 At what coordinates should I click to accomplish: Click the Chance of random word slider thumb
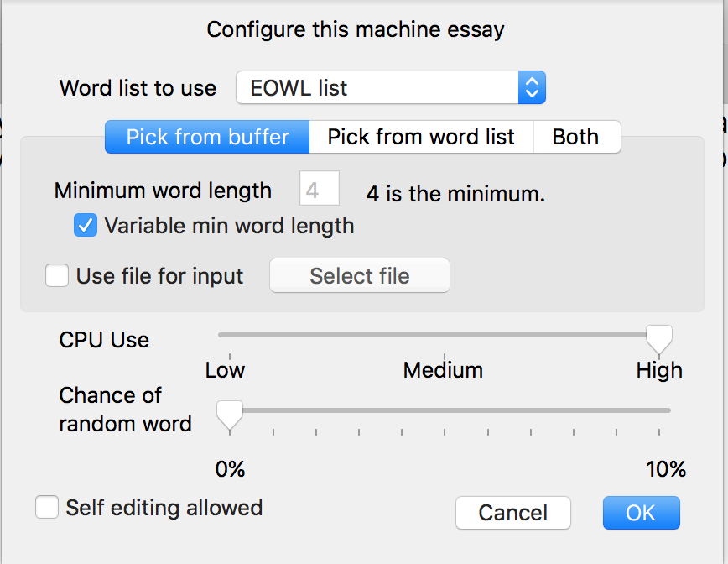coord(230,415)
